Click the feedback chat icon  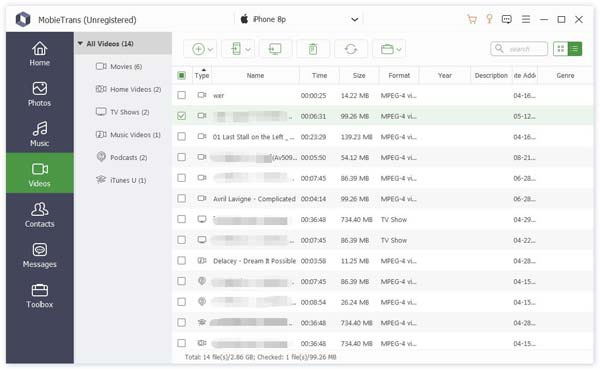pos(507,19)
